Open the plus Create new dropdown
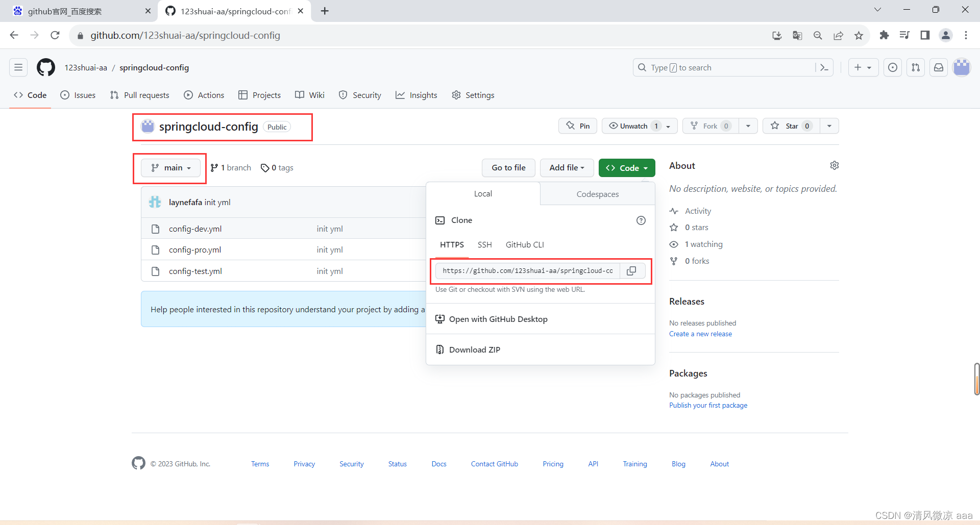This screenshot has width=980, height=525. point(863,67)
